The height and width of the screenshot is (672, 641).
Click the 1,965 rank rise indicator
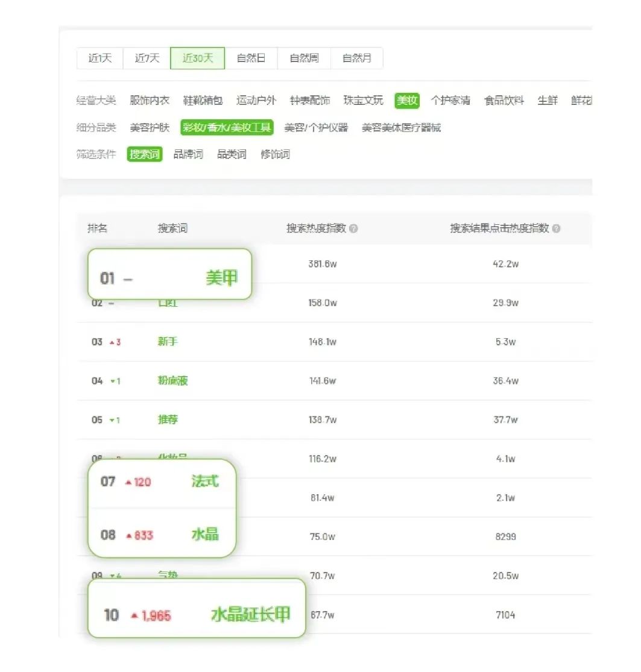(x=151, y=616)
